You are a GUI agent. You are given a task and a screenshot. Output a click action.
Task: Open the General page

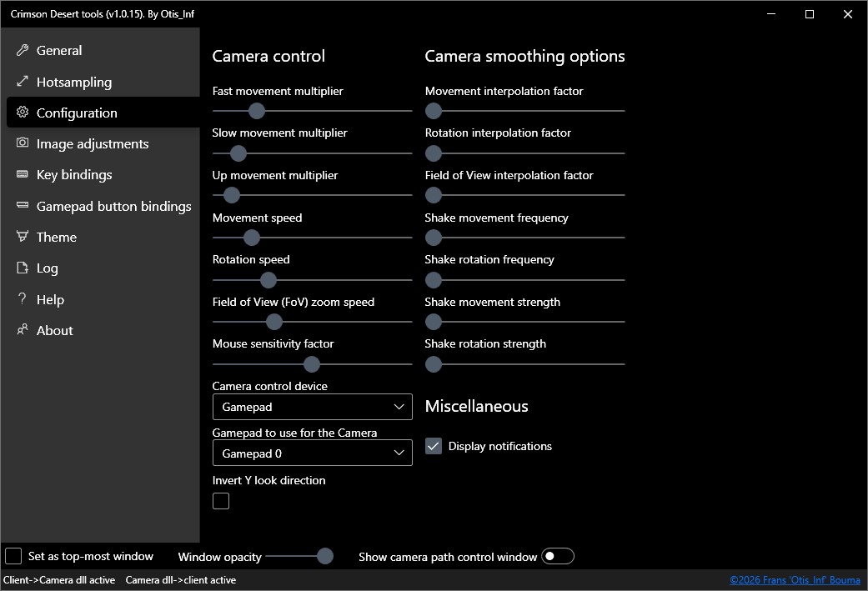103,50
